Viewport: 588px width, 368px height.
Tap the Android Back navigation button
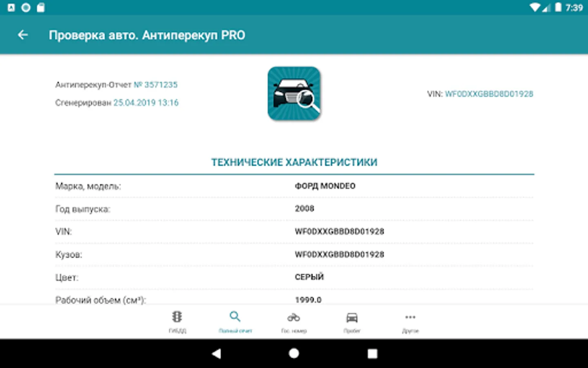pyautogui.click(x=216, y=354)
